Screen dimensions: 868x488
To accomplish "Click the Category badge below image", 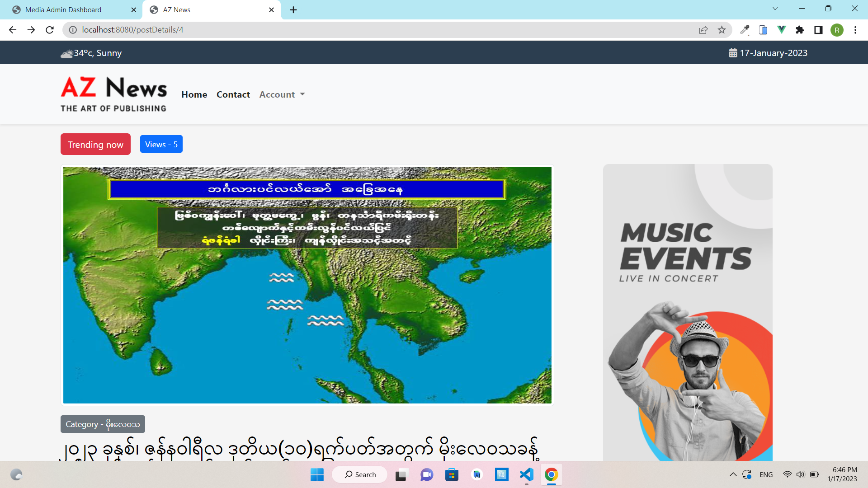I will (x=103, y=424).
